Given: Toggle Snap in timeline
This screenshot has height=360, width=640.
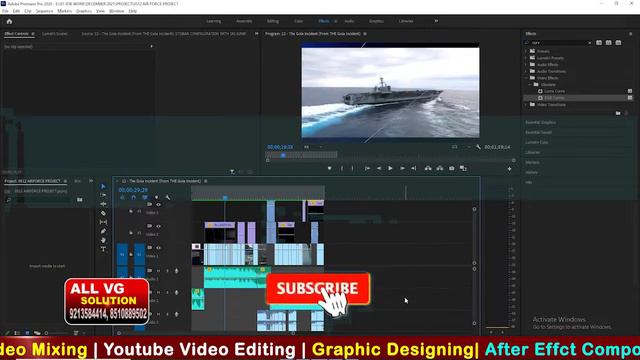Looking at the screenshot, I should 133,198.
